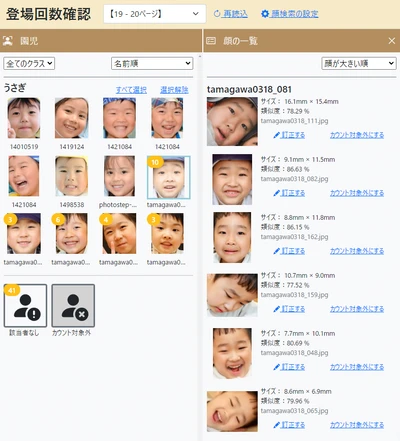400x441 pixels.
Task: Open 顔検索の設定 via the gear icon
Action: (x=265, y=14)
